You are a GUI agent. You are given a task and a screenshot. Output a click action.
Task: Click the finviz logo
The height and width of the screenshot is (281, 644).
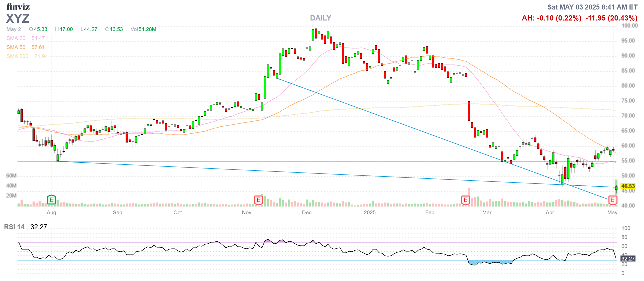pyautogui.click(x=18, y=7)
